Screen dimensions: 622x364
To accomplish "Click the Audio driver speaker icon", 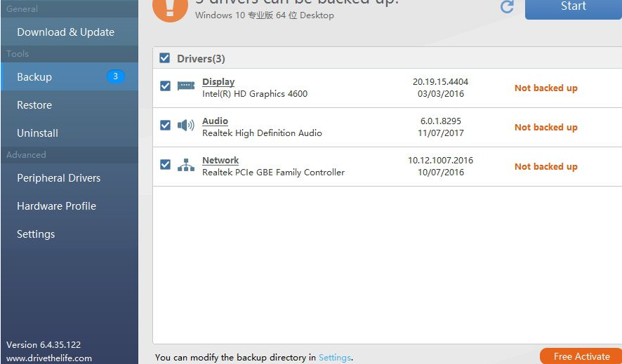I will click(186, 126).
